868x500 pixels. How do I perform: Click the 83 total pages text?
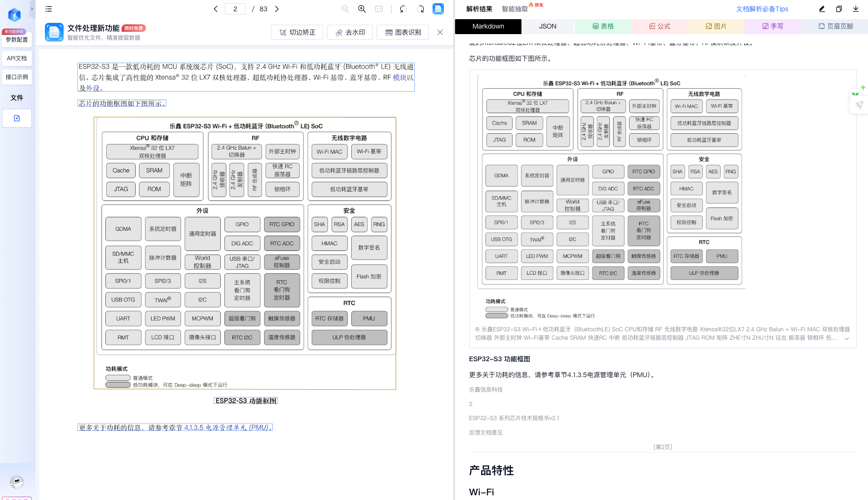pos(263,9)
